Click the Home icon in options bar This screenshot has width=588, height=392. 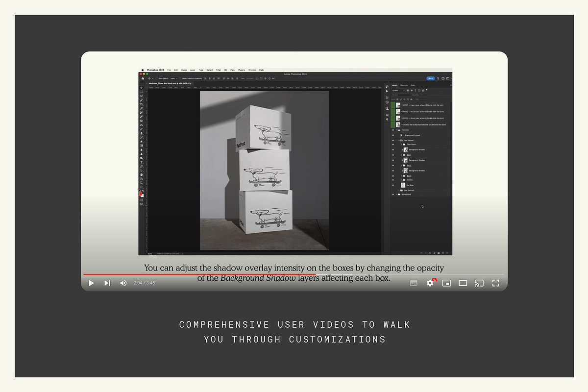[143, 78]
